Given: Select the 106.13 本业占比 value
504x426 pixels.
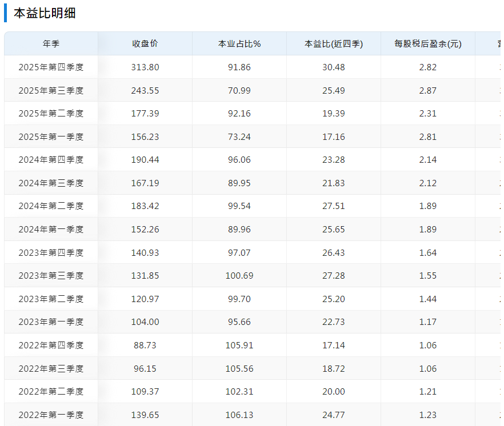Looking at the screenshot, I should [239, 415].
